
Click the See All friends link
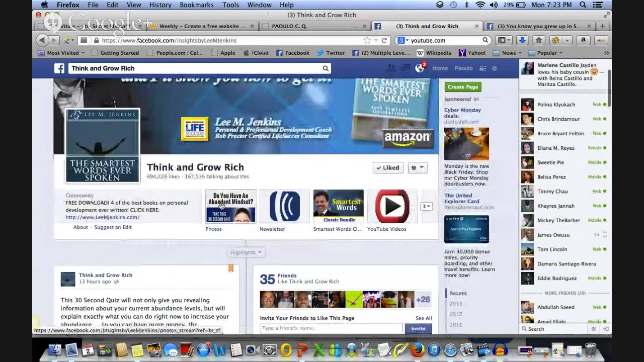(x=424, y=318)
